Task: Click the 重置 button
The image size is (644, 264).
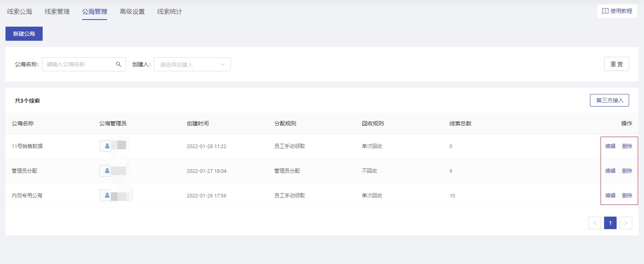Action: click(x=617, y=64)
